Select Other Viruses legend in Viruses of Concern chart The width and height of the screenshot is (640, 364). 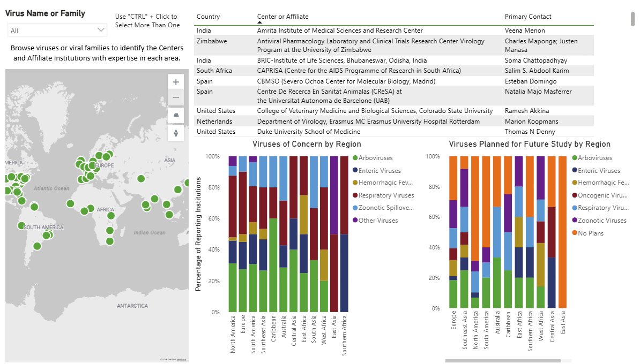point(375,220)
